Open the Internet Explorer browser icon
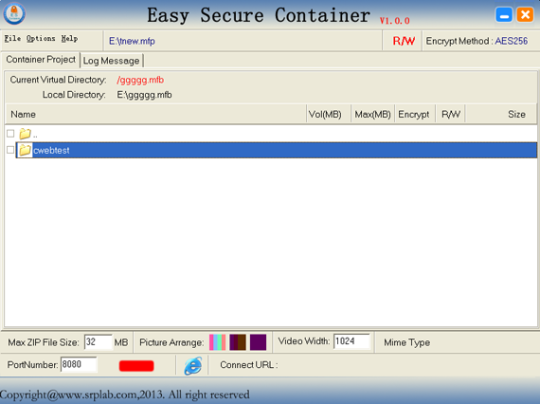Screen dimensions: 540x404 coord(193,365)
